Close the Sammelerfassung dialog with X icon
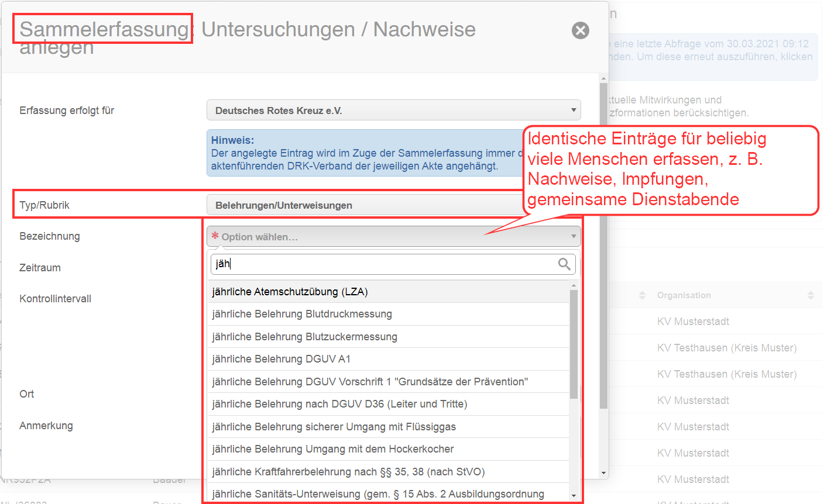The width and height of the screenshot is (824, 504). [x=580, y=30]
